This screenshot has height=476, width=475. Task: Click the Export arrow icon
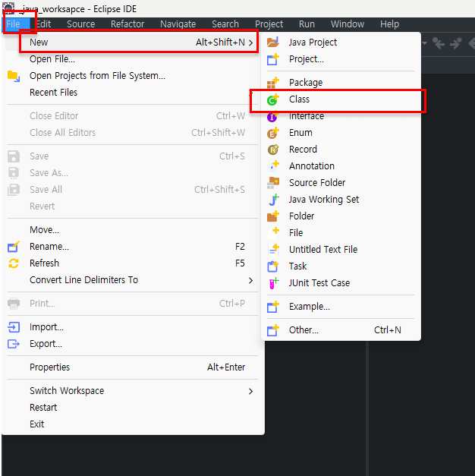(14, 344)
